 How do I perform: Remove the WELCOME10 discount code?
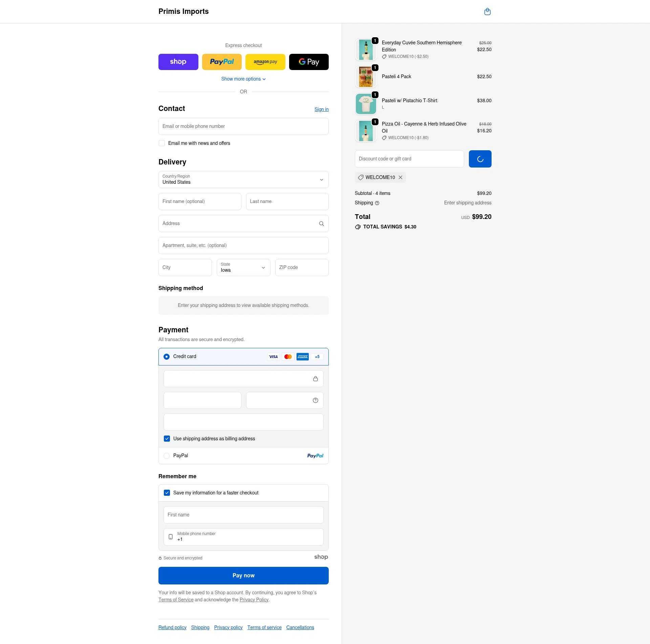[400, 177]
